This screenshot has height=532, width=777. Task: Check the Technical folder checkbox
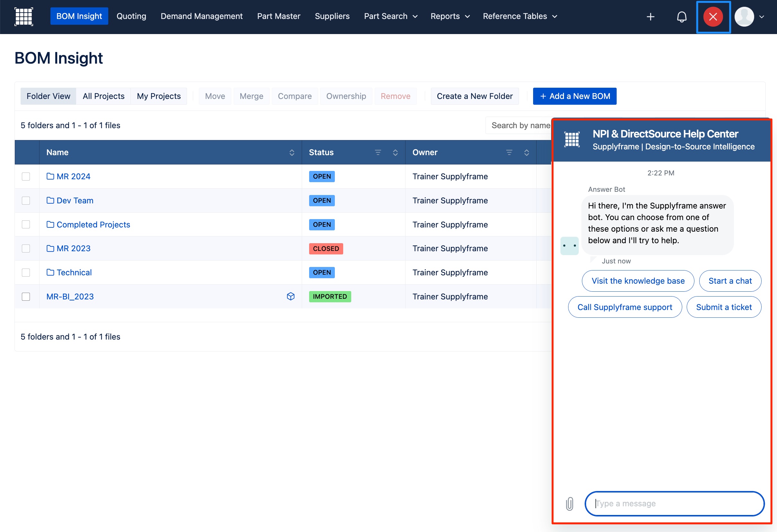[x=26, y=273]
